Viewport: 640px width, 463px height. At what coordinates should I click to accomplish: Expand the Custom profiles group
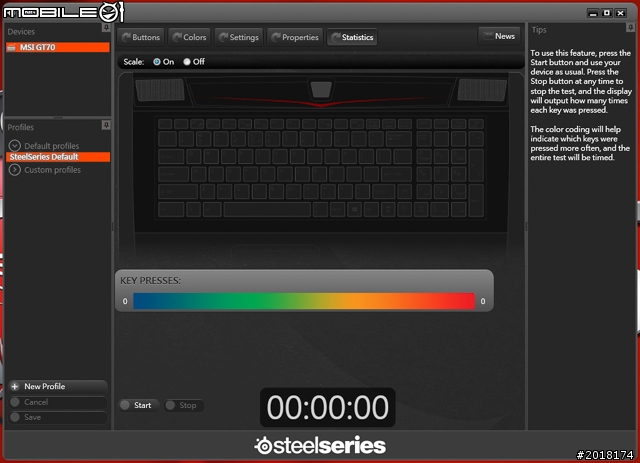tap(15, 170)
